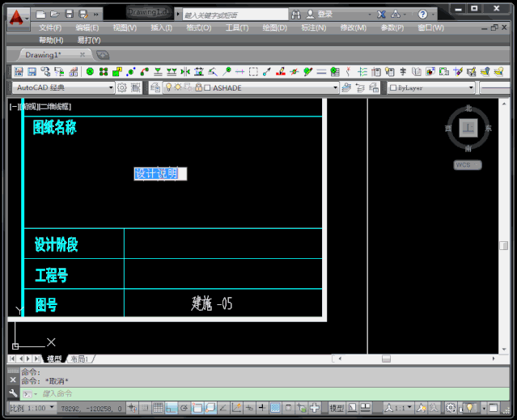The image size is (517, 420).
Task: Open workspace settings gear beside AutoCAD 经典
Action: [x=122, y=87]
